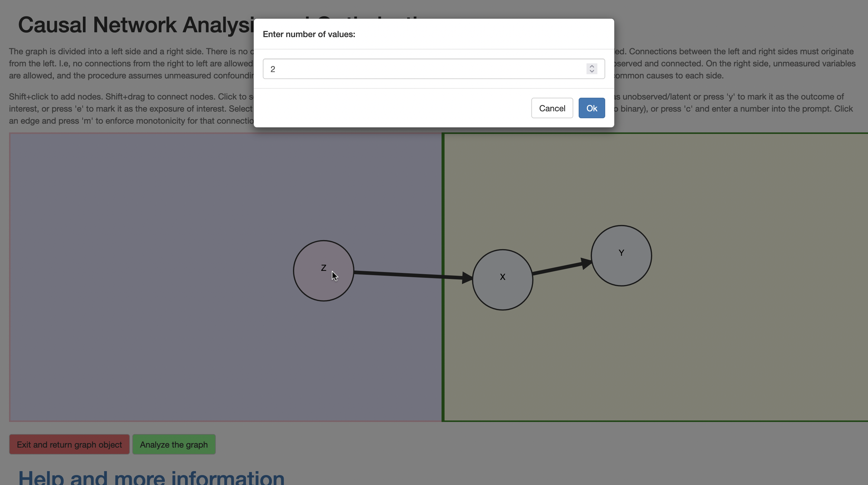Click Exit and return graph object
Image resolution: width=868 pixels, height=485 pixels.
click(69, 444)
